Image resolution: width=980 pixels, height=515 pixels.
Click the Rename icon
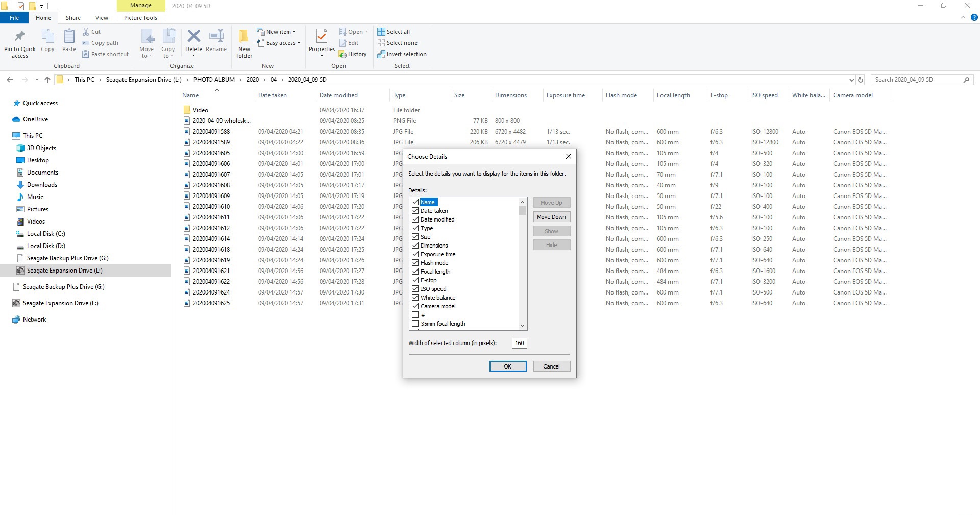click(216, 36)
